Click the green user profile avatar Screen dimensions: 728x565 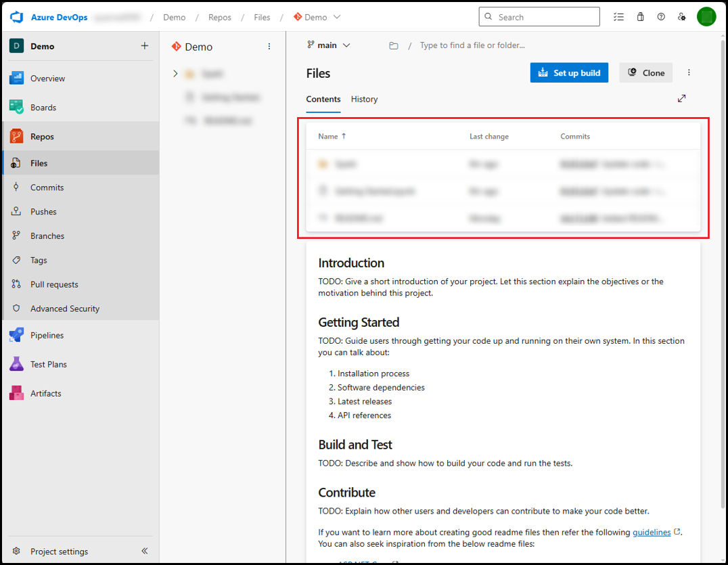coord(706,17)
